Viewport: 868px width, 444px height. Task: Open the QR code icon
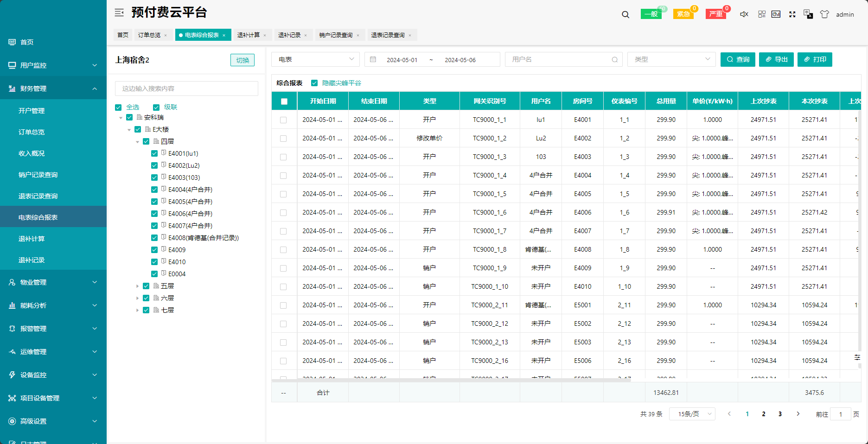coord(762,14)
